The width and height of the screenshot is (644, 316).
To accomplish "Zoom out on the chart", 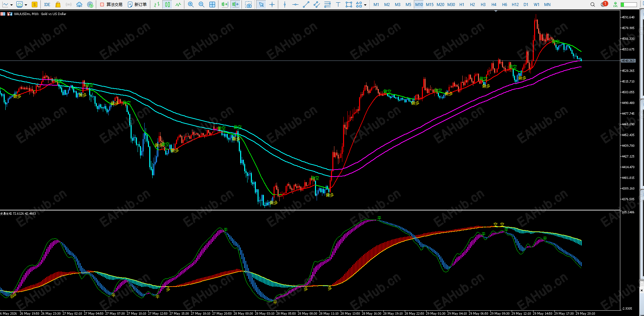I will click(201, 5).
